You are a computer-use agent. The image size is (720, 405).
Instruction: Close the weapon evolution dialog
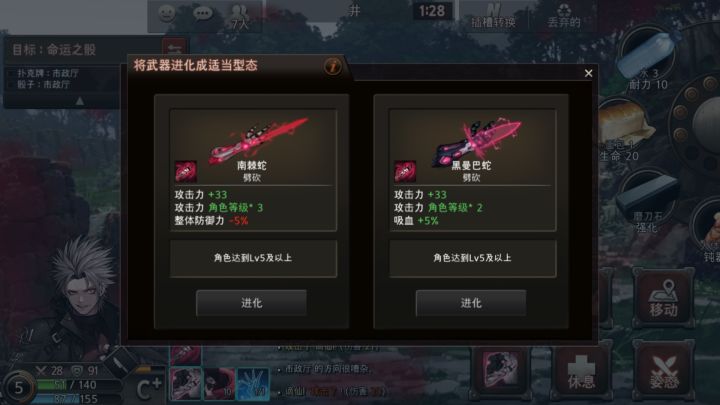click(588, 73)
